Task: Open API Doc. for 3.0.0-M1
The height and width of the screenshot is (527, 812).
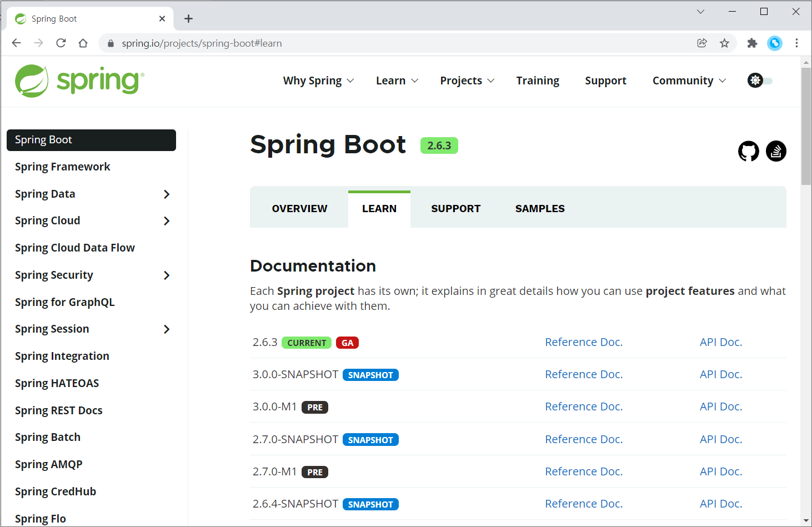Action: [721, 406]
